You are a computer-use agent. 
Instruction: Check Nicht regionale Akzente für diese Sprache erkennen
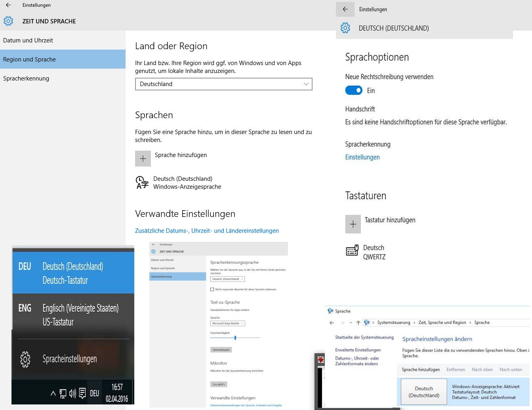point(212,289)
